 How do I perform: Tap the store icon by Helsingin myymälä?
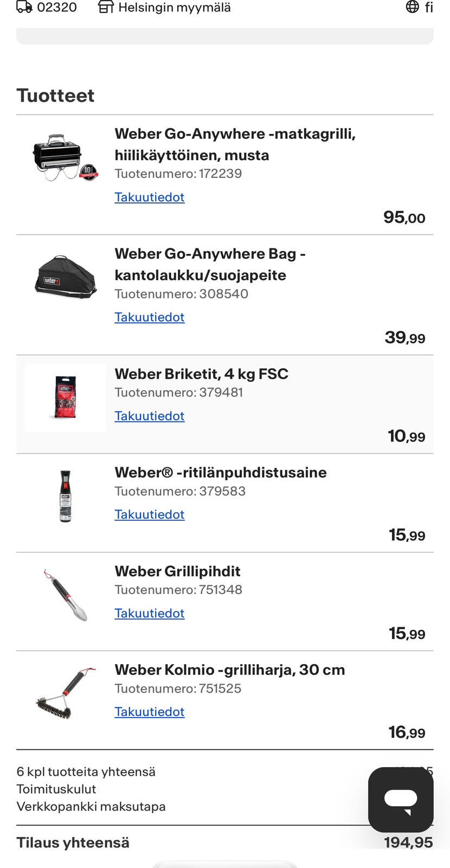point(106,7)
